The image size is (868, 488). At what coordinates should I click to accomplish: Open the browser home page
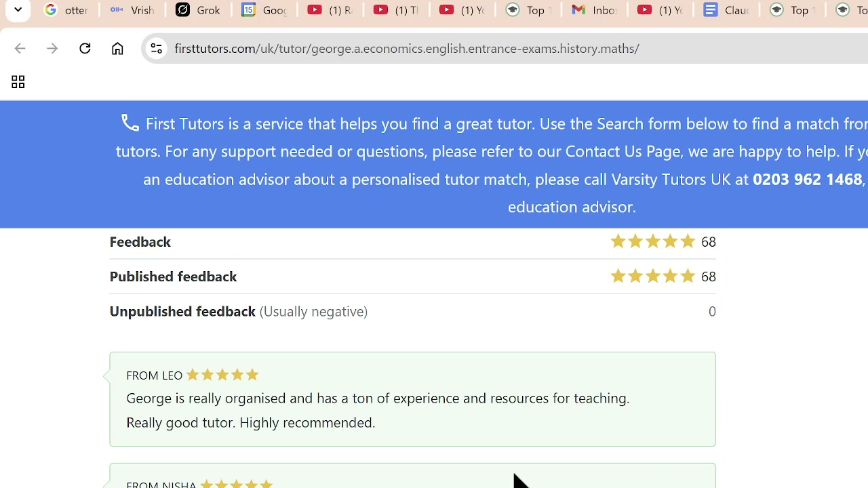[x=117, y=49]
